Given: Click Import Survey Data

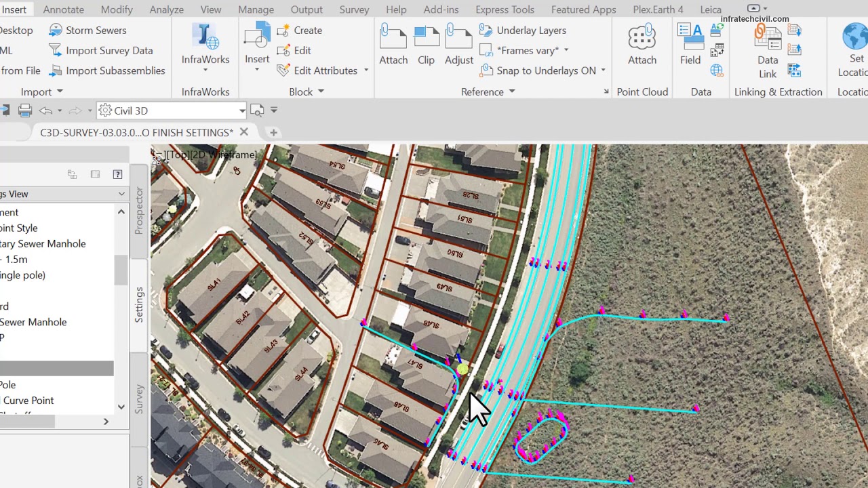Looking at the screenshot, I should [100, 50].
